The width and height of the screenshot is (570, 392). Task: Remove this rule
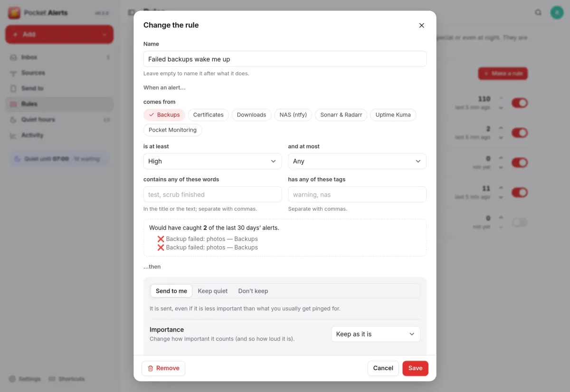[x=163, y=368]
